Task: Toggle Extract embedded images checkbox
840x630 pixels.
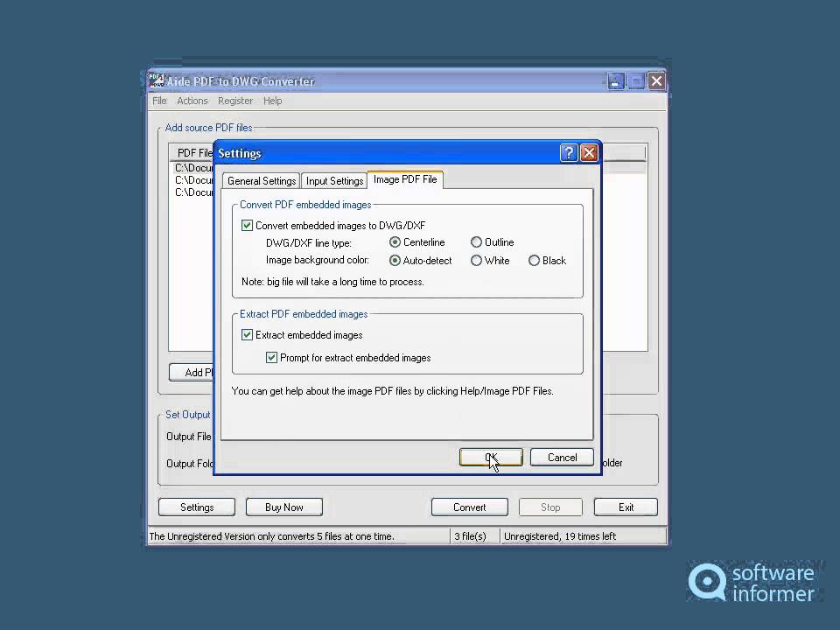Action: tap(247, 335)
